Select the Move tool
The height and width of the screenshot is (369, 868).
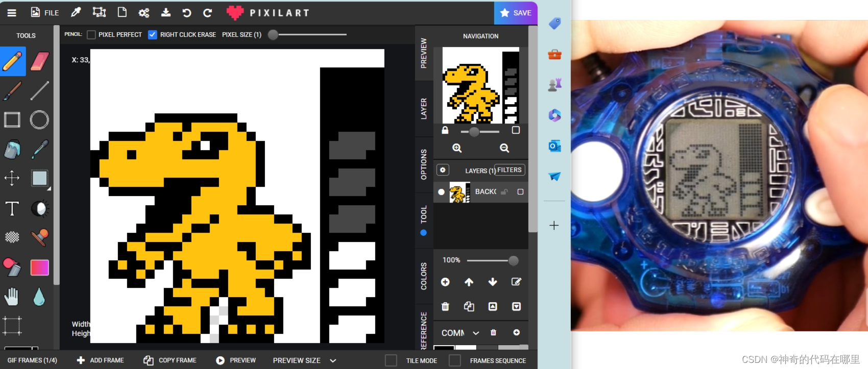[12, 178]
